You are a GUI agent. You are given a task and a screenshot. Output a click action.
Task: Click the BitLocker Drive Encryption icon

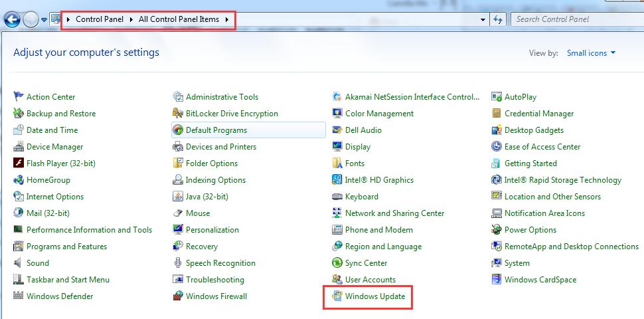tap(178, 114)
